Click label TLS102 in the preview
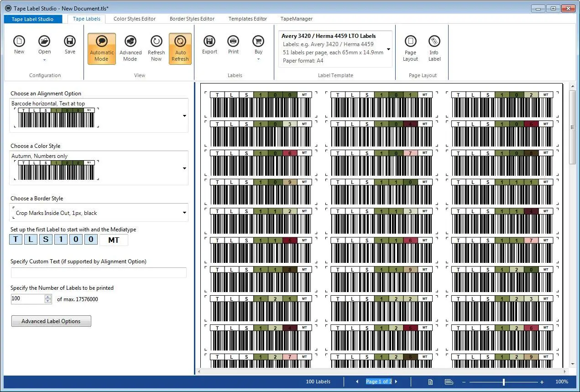Viewport: 580px width, 392px height. (502, 104)
